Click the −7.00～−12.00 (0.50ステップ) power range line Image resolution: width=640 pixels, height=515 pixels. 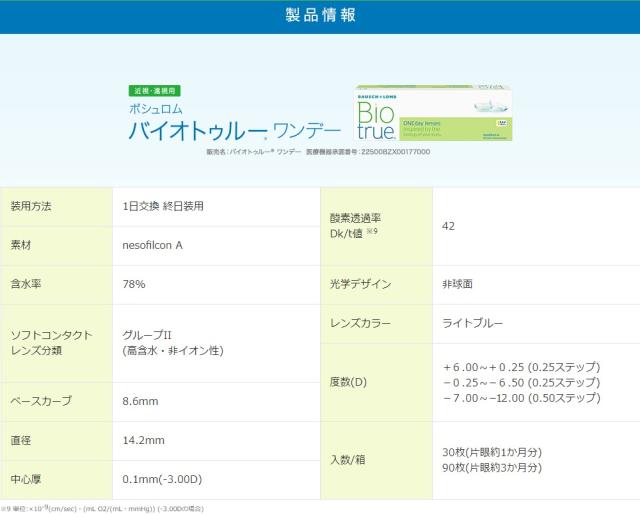[521, 398]
